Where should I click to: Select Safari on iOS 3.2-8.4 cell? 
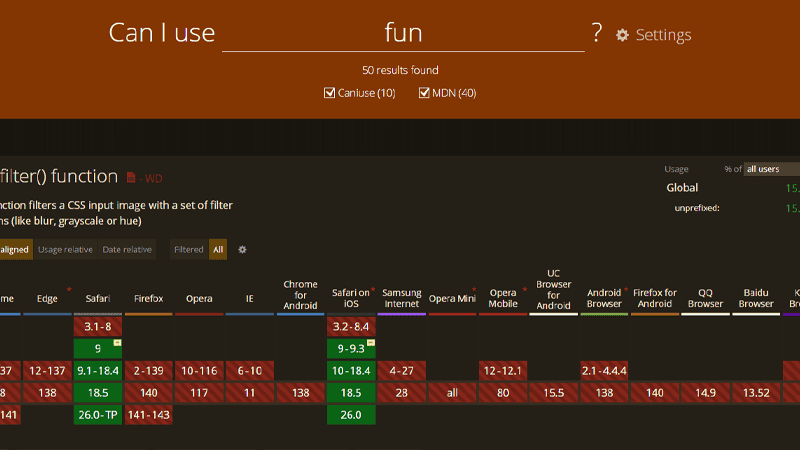351,327
